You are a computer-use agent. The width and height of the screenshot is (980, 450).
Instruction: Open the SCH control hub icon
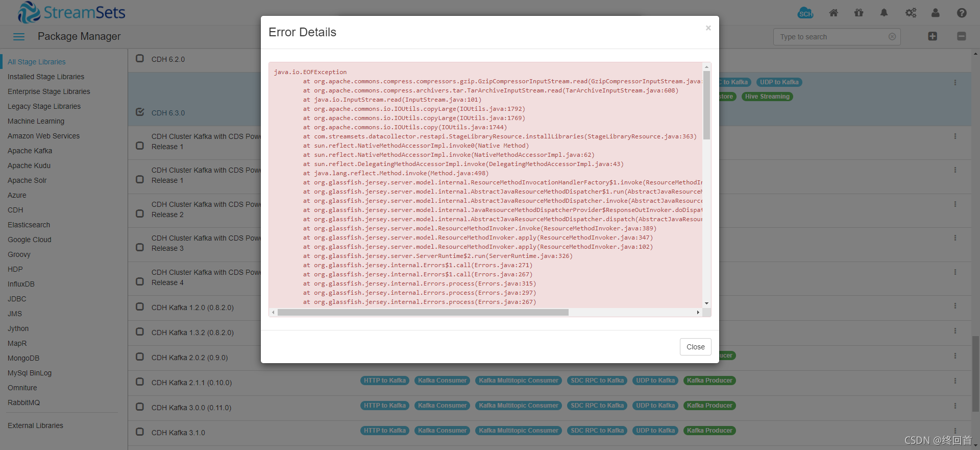click(805, 13)
